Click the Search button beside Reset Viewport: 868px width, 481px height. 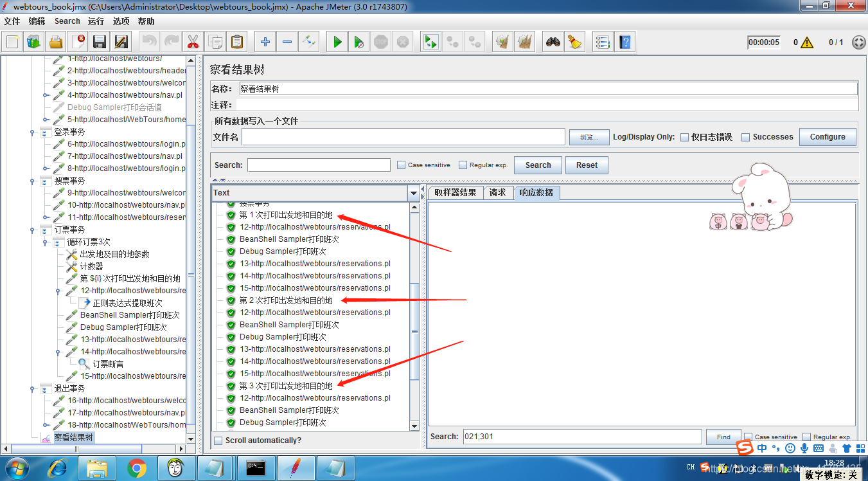pyautogui.click(x=538, y=165)
